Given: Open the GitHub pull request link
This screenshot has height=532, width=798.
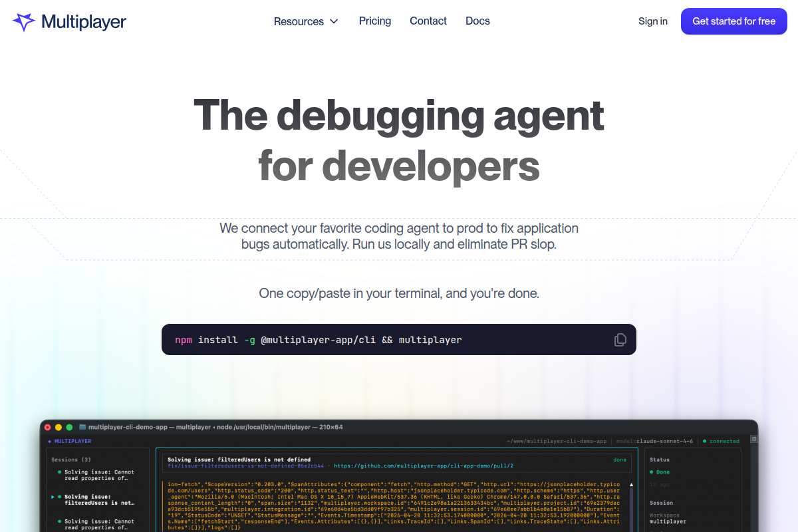Looking at the screenshot, I should coord(424,466).
